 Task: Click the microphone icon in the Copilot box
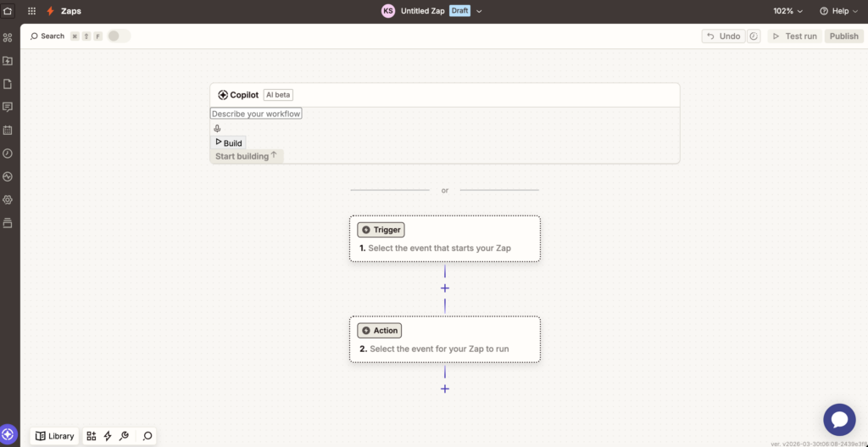point(217,129)
